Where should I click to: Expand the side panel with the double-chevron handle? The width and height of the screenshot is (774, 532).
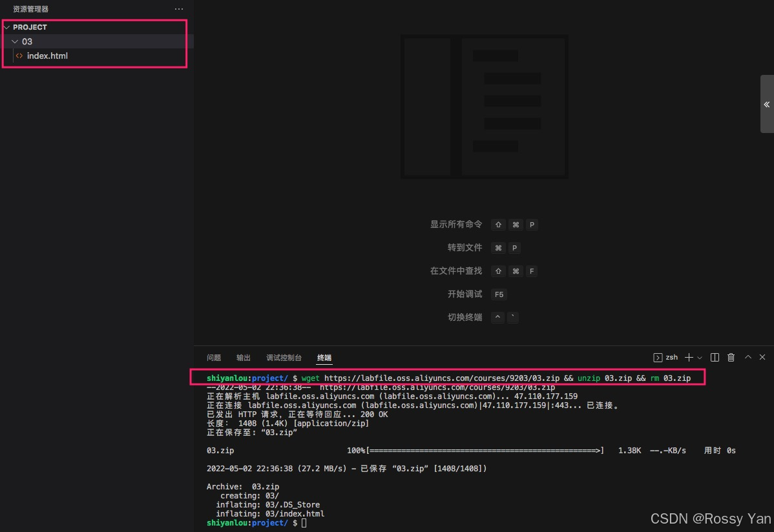tap(767, 104)
